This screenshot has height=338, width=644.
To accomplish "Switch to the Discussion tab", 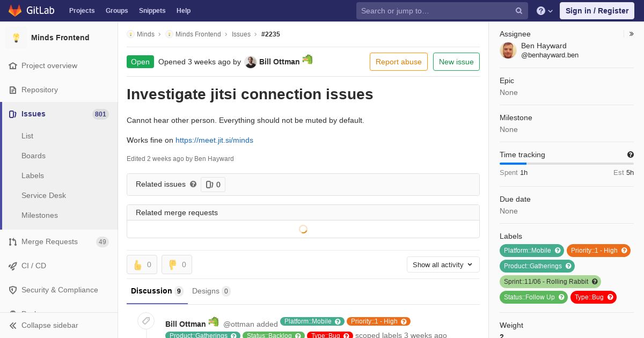I will 157,291.
